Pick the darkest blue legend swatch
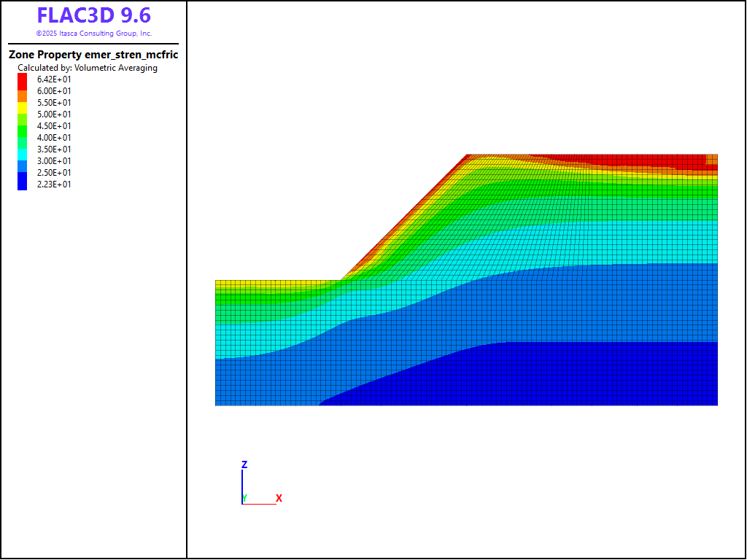Viewport: 747px width, 560px height. [x=22, y=184]
